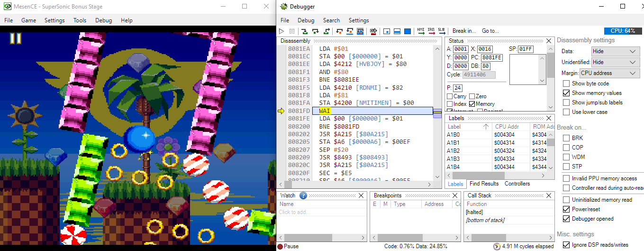Enable Use lower case option
This screenshot has height=251, width=644.
point(566,112)
